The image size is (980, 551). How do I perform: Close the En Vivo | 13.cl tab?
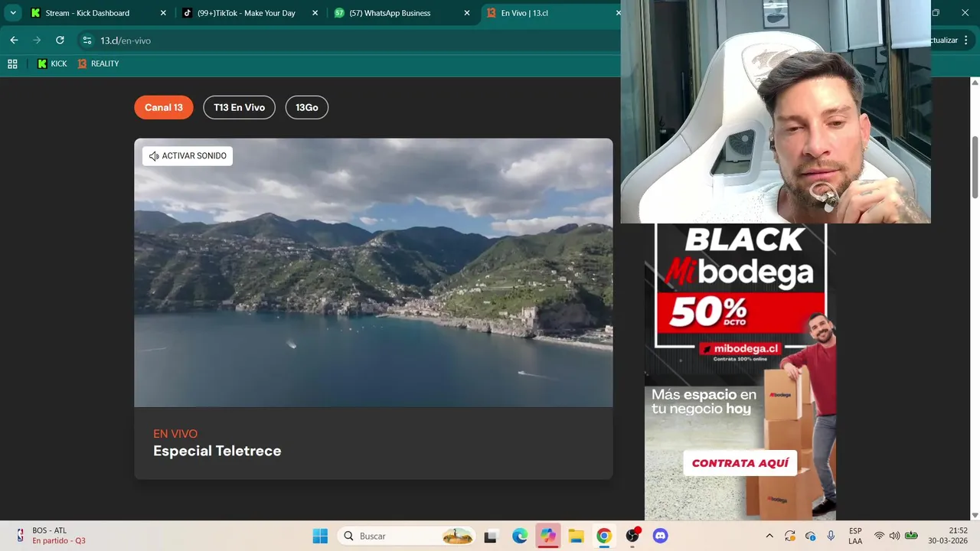[618, 13]
